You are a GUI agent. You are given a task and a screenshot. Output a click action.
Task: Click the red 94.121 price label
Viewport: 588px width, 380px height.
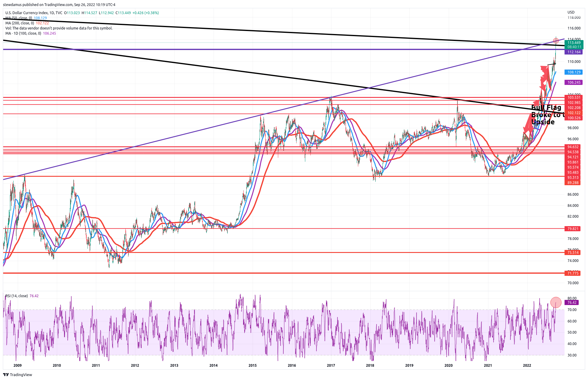click(x=573, y=157)
